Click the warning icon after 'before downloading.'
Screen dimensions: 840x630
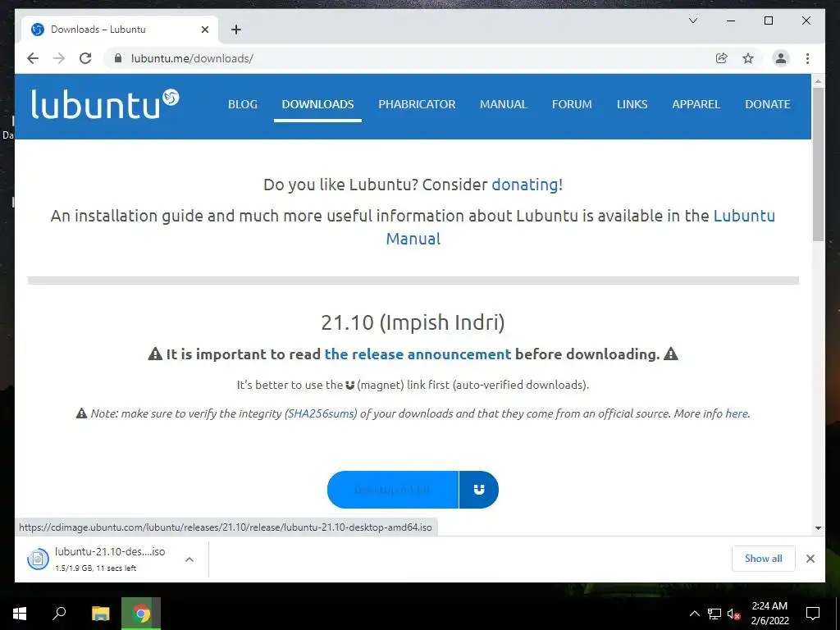tap(671, 354)
